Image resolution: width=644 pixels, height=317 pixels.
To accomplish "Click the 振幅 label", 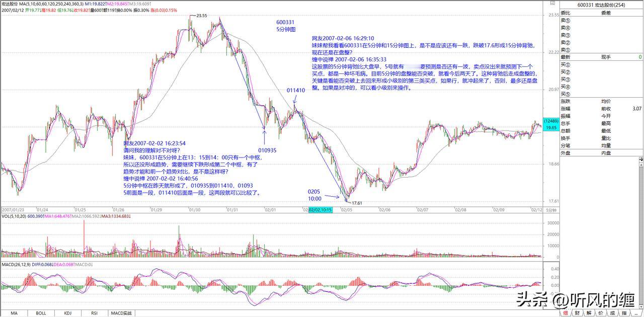I will pyautogui.click(x=566, y=116).
